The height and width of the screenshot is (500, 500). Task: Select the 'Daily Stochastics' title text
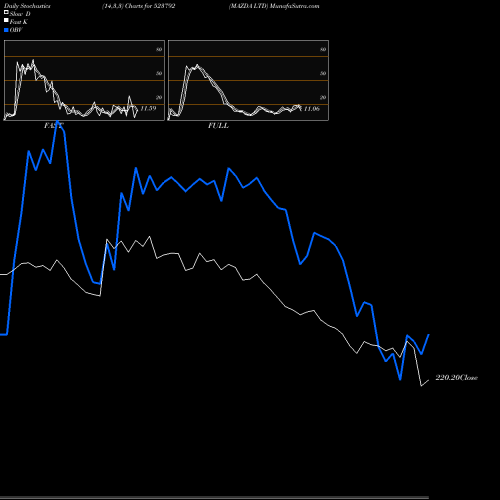point(27,6)
